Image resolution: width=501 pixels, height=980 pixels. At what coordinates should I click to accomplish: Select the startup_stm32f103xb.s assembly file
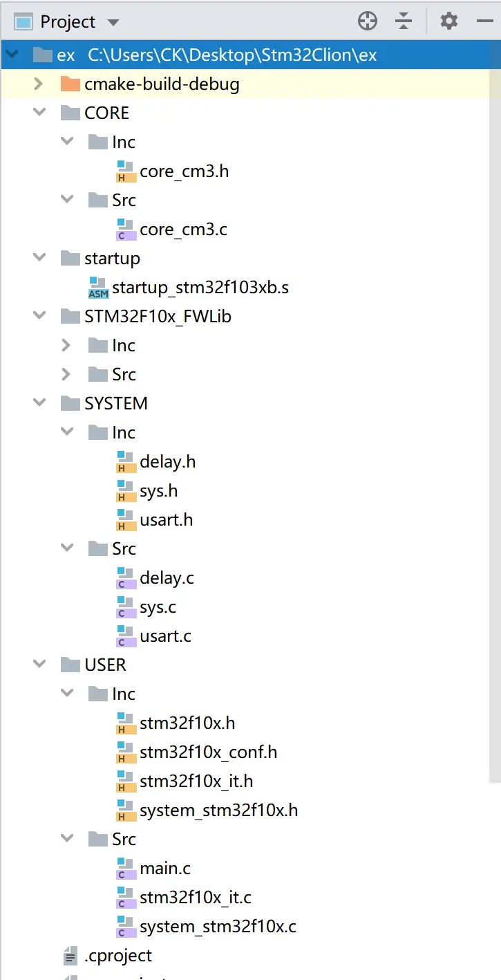[x=189, y=287]
